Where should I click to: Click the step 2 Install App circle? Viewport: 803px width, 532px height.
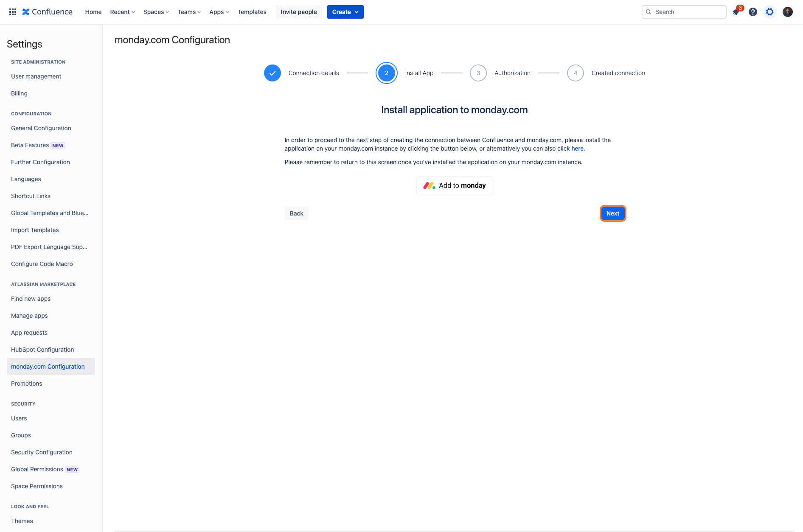[x=387, y=73]
